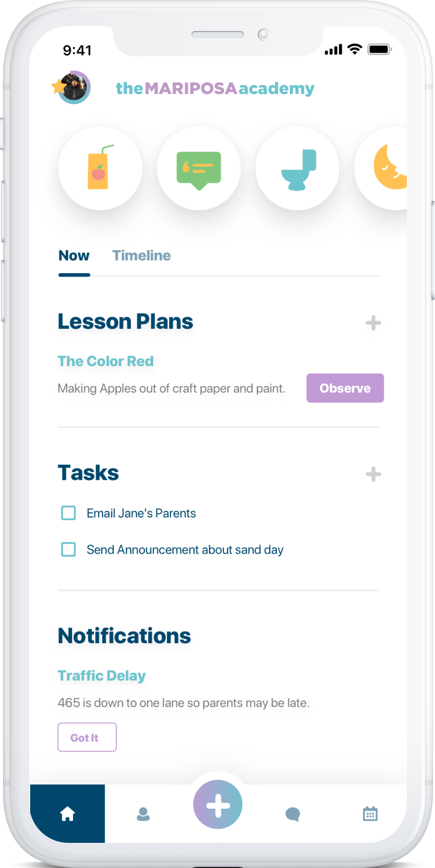
Task: Add a new lesson plan with plus
Action: pos(373,323)
